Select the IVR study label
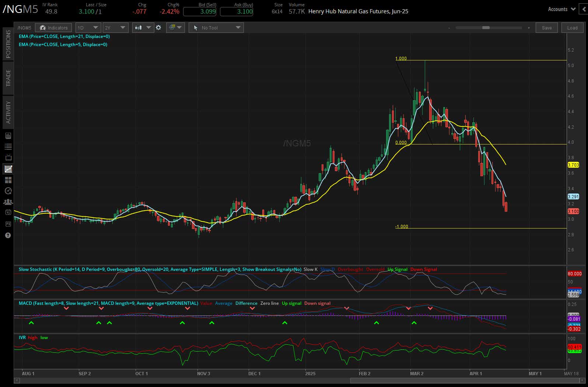This screenshot has height=387, width=588. point(22,338)
